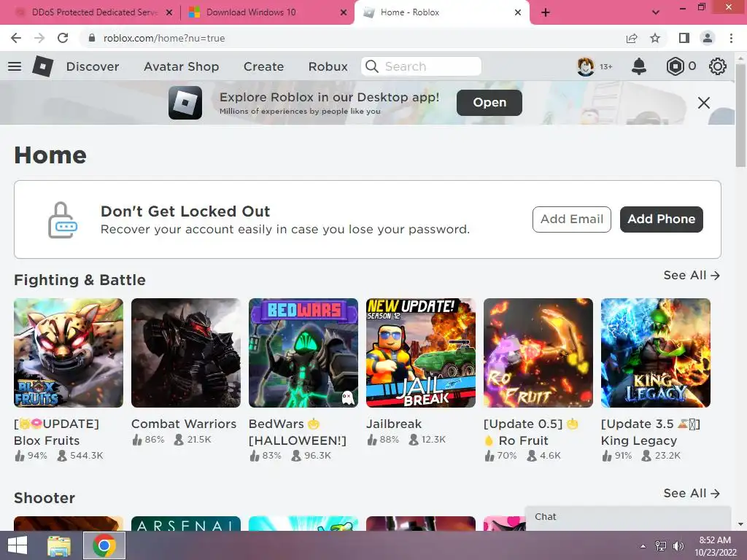Click the lock icon in the Locked Out card
747x560 pixels.
pos(62,219)
